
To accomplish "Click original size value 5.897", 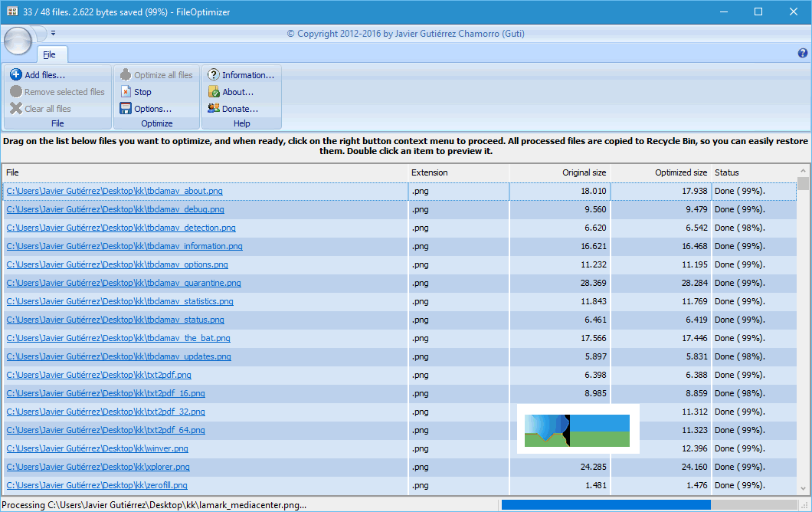I will pyautogui.click(x=595, y=356).
